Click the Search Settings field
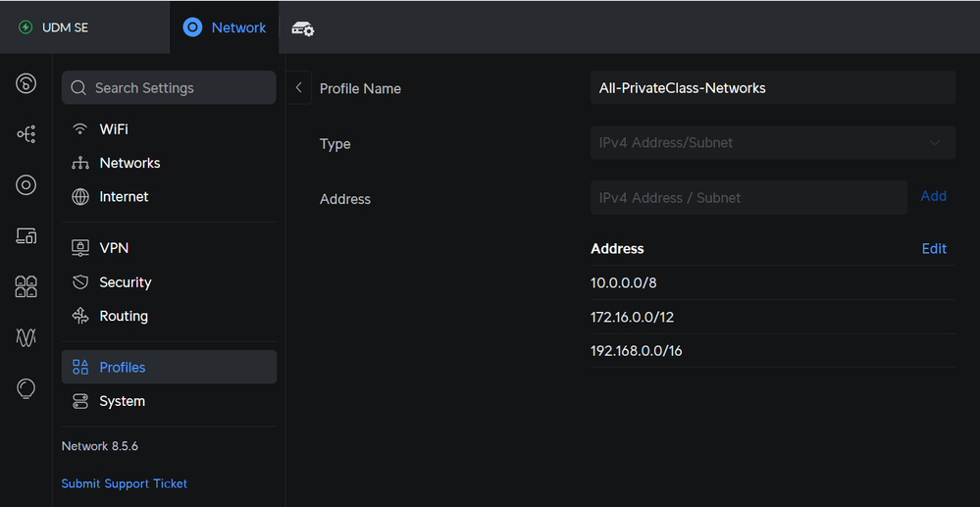Image resolution: width=980 pixels, height=507 pixels. coord(169,88)
